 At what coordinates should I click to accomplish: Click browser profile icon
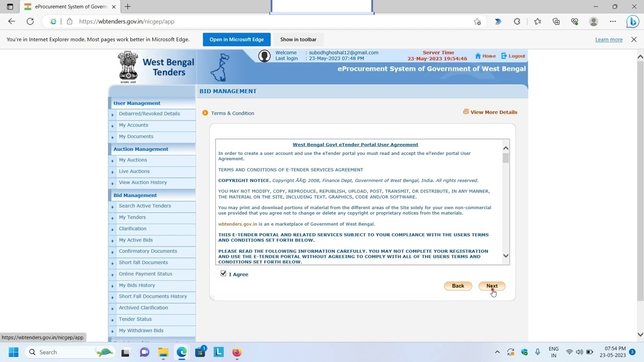coord(594,22)
